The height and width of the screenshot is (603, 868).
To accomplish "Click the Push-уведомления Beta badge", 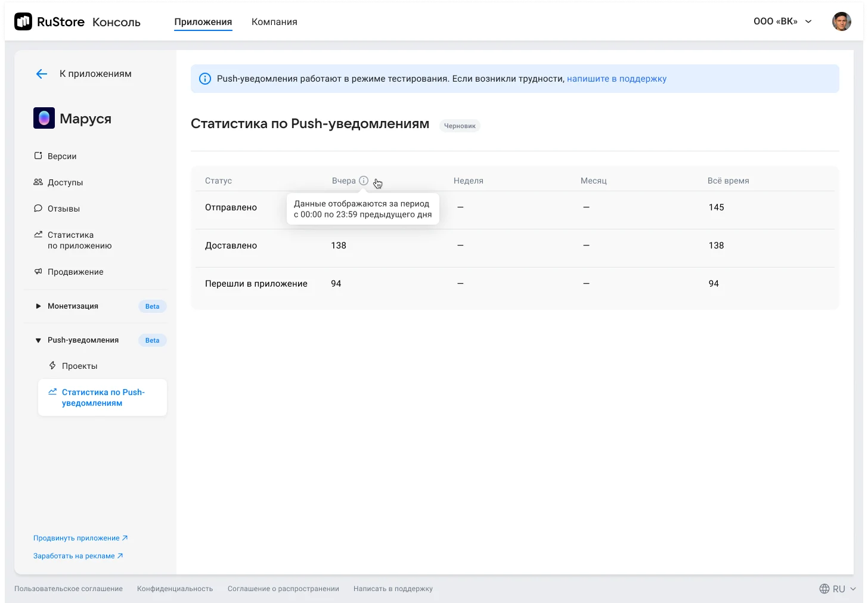I will [x=152, y=340].
